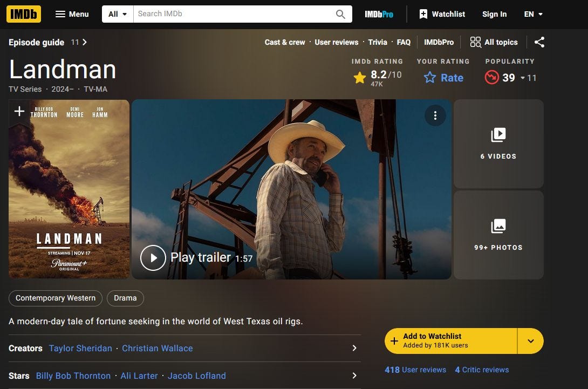The height and width of the screenshot is (389, 588).
Task: Click the episode count chevron next to 11
Action: [85, 43]
